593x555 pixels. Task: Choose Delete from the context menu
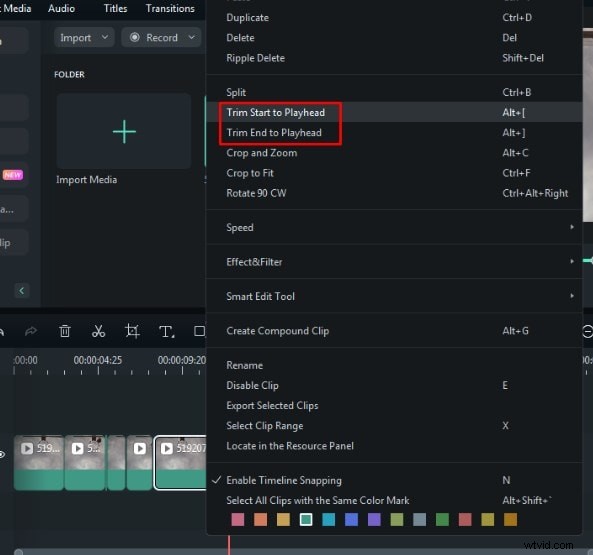click(393, 37)
